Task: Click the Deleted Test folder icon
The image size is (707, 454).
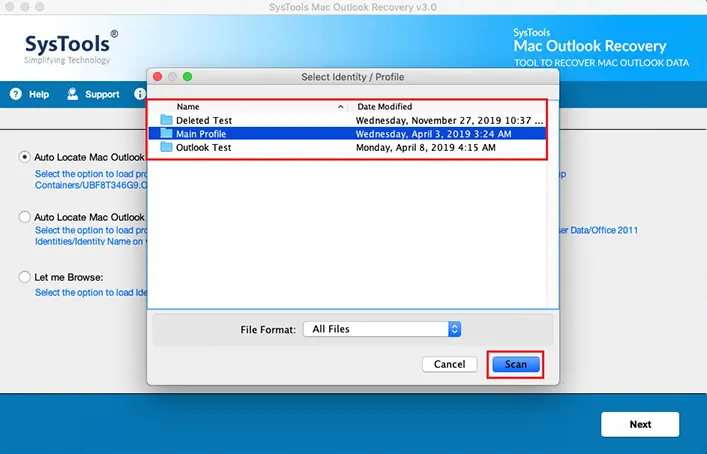Action: pos(166,120)
